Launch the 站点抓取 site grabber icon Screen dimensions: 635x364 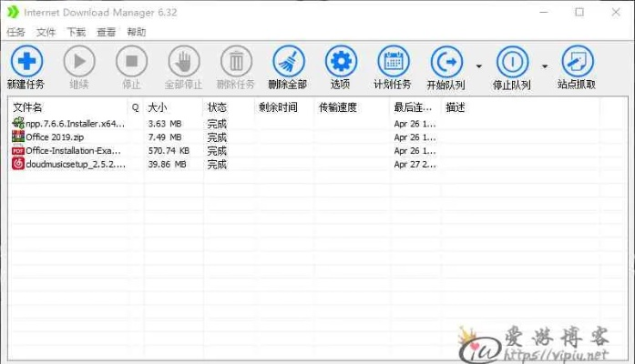point(577,62)
